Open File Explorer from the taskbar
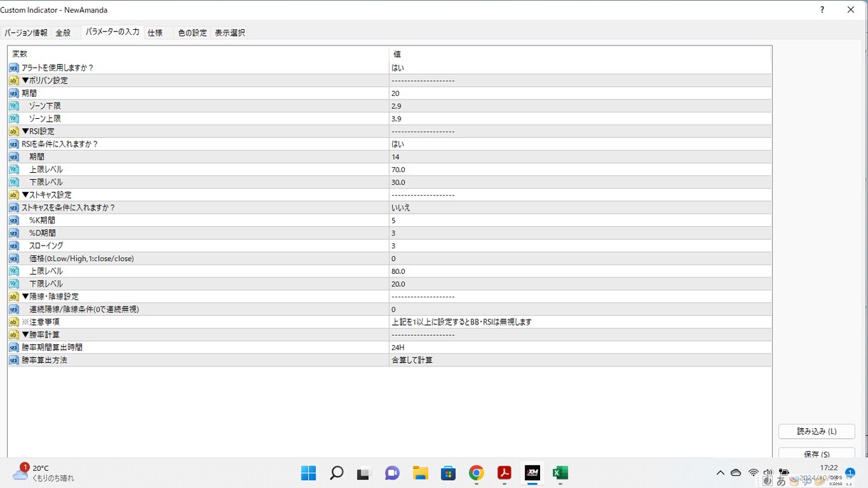868x488 pixels. coord(420,473)
